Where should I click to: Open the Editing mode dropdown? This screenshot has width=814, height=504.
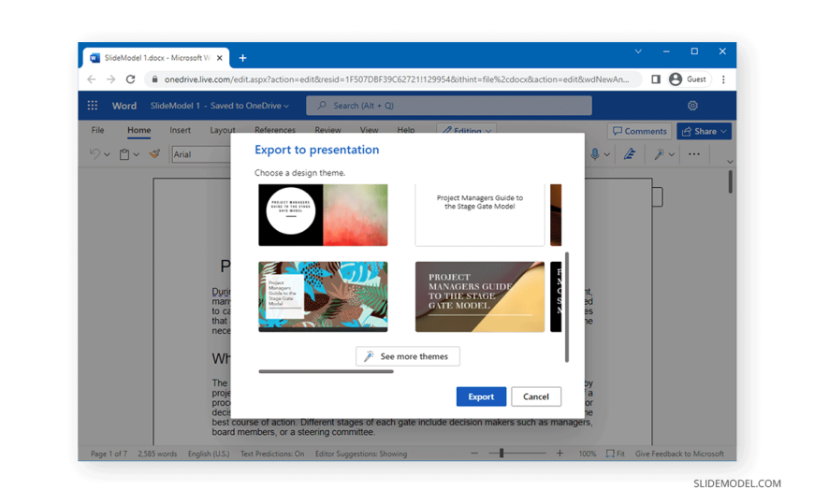tap(467, 130)
